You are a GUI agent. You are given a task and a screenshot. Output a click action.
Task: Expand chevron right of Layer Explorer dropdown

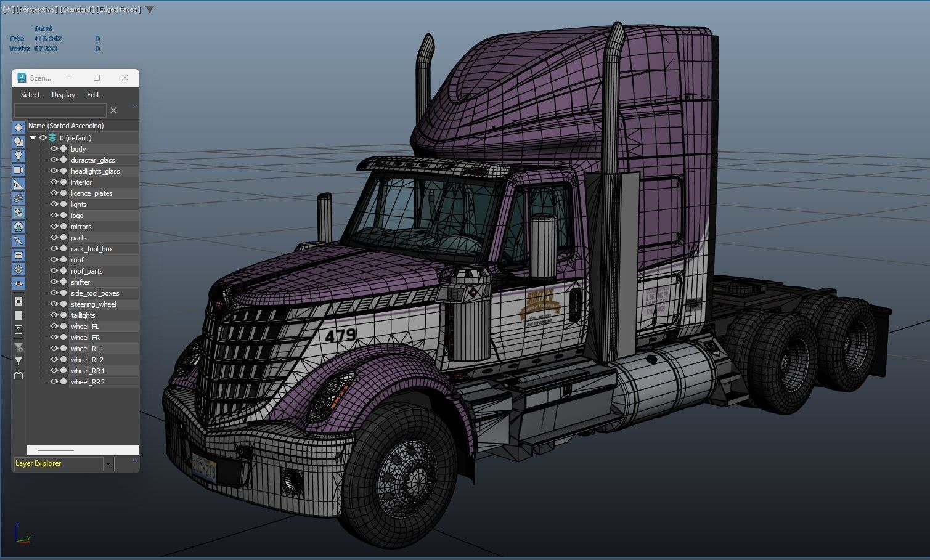(x=134, y=460)
